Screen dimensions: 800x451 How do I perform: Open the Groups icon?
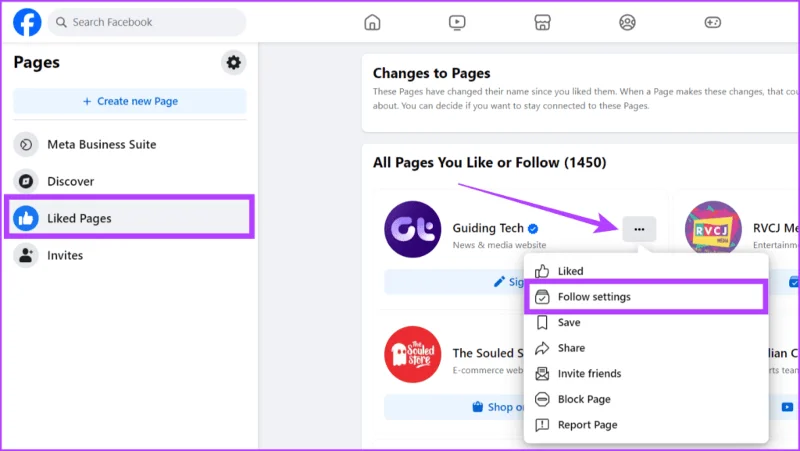tap(627, 22)
